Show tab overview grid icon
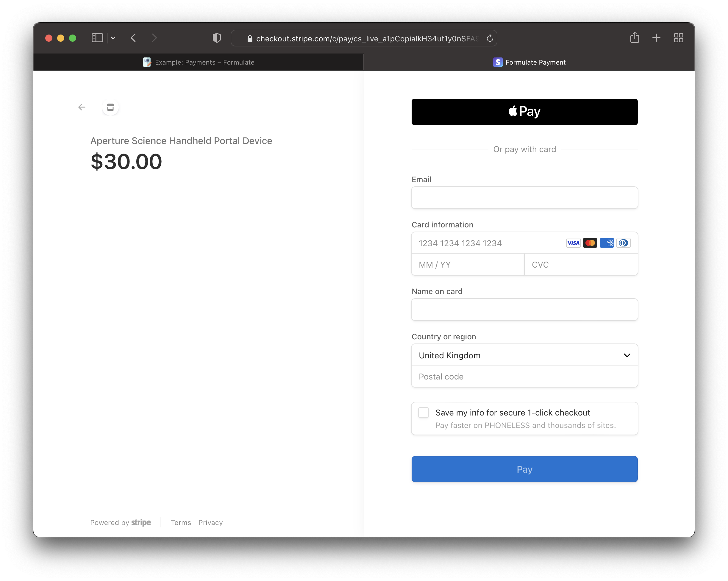Image resolution: width=728 pixels, height=581 pixels. pos(678,38)
